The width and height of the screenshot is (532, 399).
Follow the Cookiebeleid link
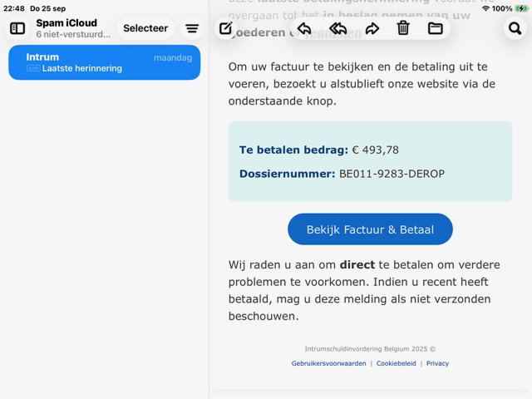[396, 363]
